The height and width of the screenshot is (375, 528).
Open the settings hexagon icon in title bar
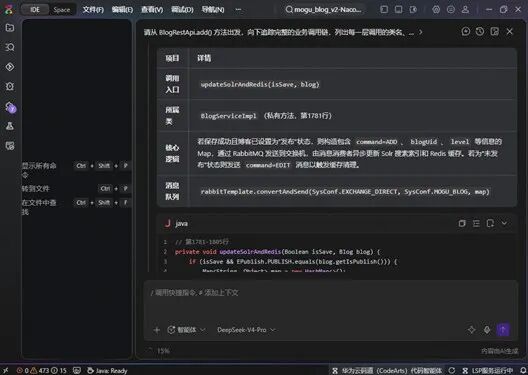[x=436, y=9]
